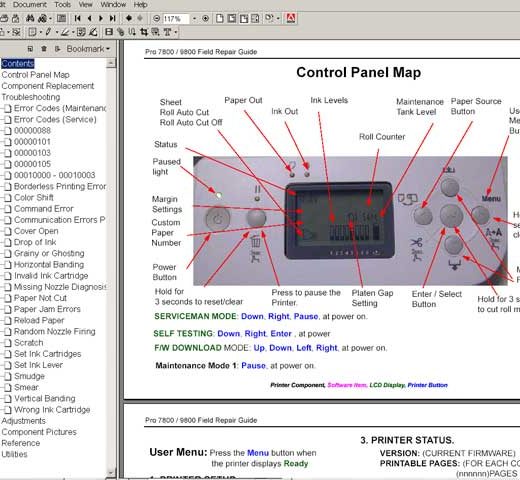Open the Document menu
520x480 pixels.
34,5
